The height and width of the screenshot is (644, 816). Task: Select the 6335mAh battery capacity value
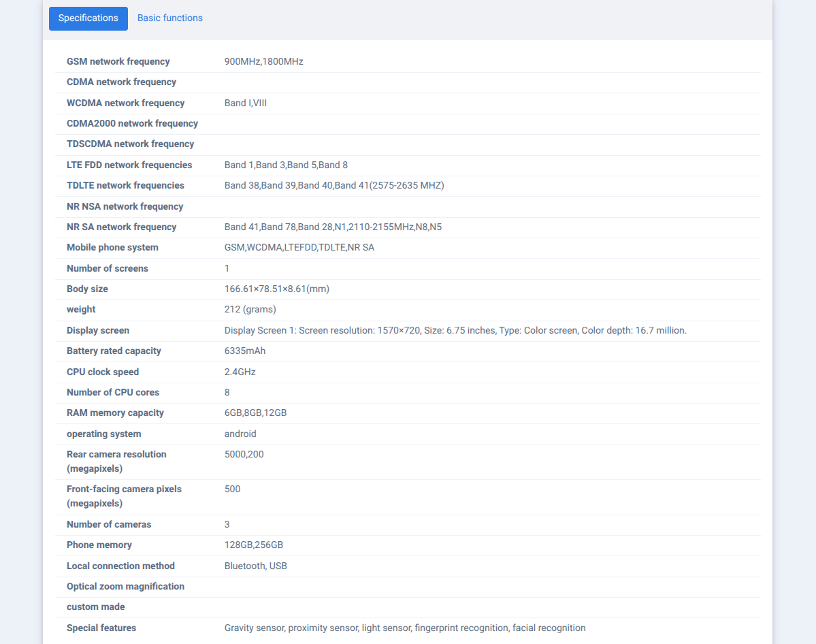pyautogui.click(x=244, y=351)
